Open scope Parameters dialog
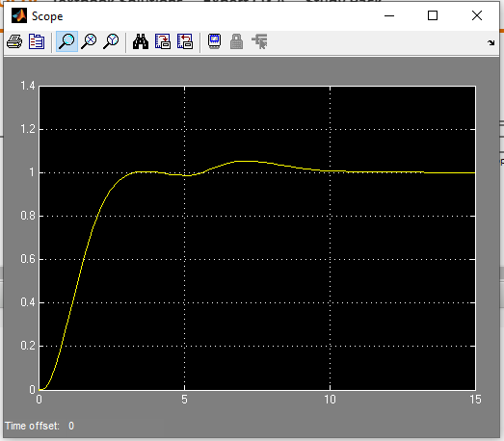 pos(37,41)
